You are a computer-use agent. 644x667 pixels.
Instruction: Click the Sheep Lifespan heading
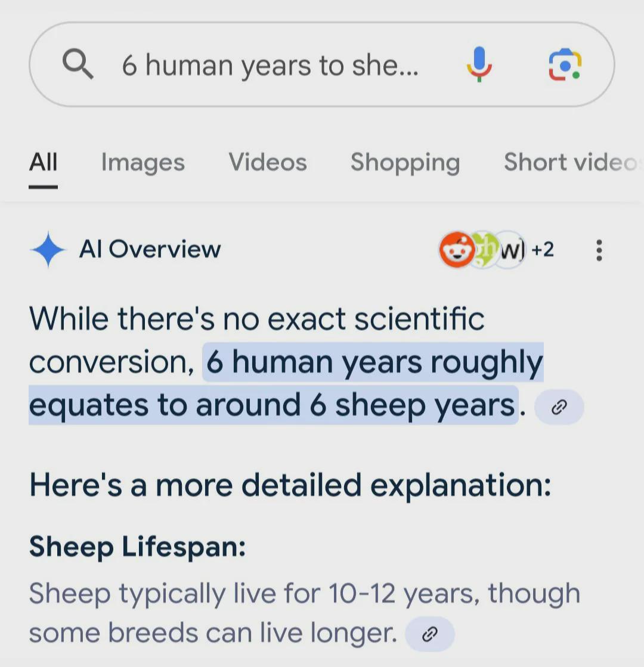coord(138,547)
